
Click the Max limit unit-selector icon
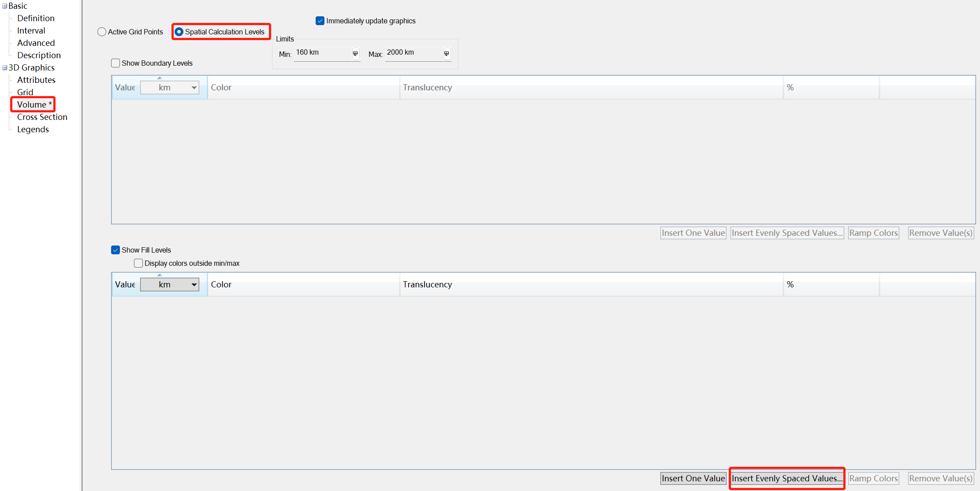(447, 54)
